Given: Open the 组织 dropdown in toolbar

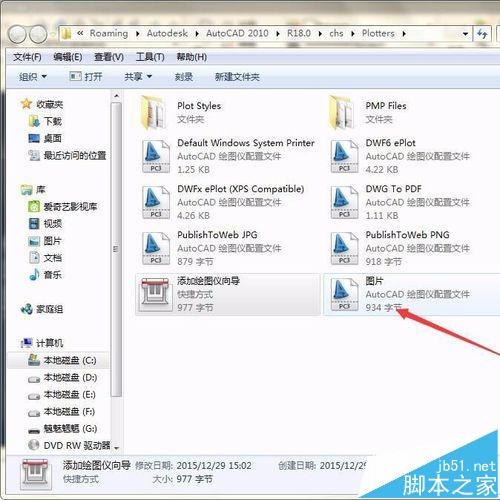Looking at the screenshot, I should (33, 77).
